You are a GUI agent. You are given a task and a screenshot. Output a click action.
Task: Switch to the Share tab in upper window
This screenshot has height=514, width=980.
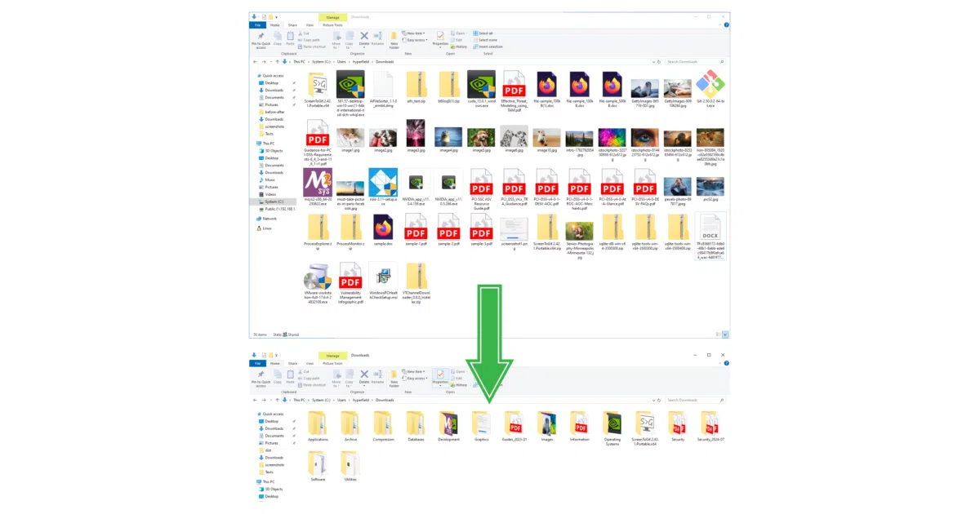(x=292, y=25)
